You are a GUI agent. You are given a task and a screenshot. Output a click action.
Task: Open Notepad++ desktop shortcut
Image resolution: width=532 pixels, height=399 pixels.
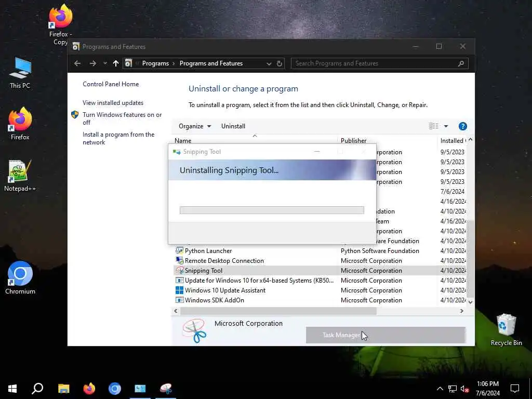(x=20, y=176)
